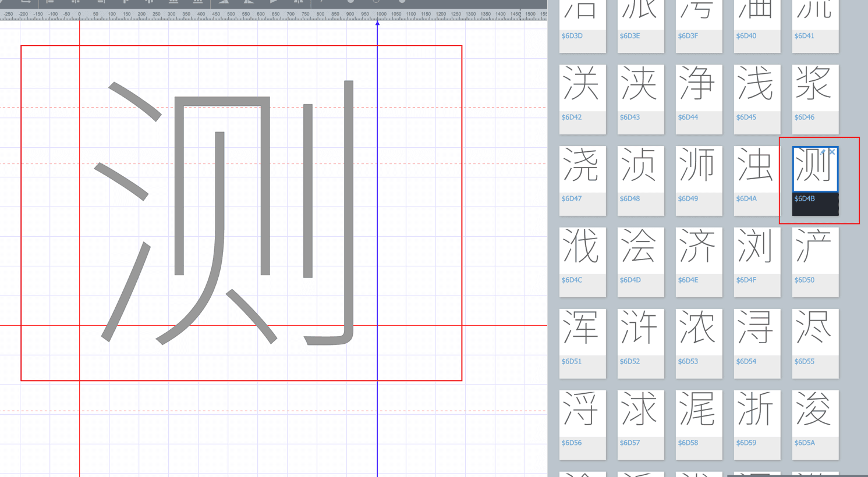Viewport: 868px width, 477px height.
Task: Click the blue advance-width marker below the ruler
Action: point(377,23)
